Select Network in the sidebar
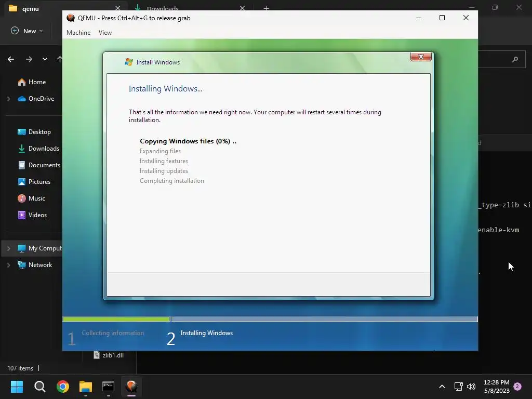Image resolution: width=532 pixels, height=399 pixels. [35, 265]
